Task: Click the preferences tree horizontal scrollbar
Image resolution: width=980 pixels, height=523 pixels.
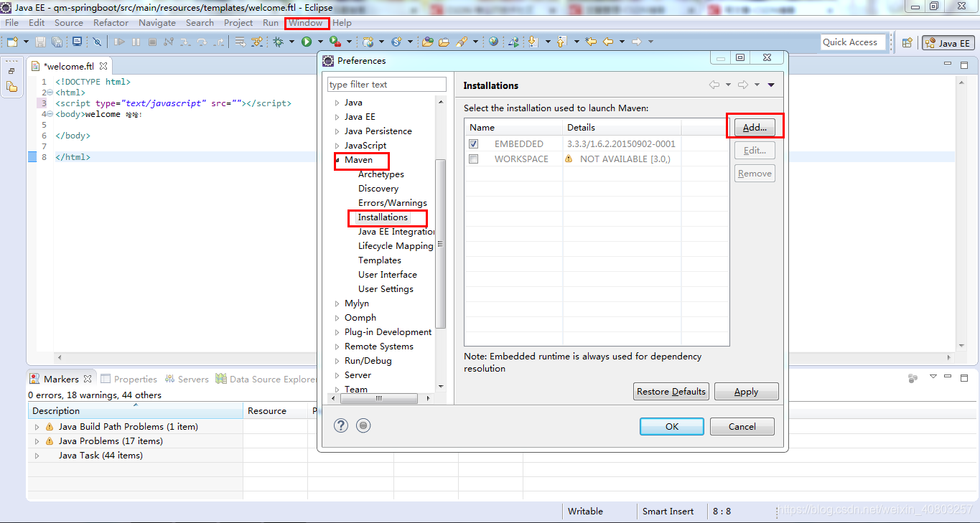Action: (x=378, y=398)
